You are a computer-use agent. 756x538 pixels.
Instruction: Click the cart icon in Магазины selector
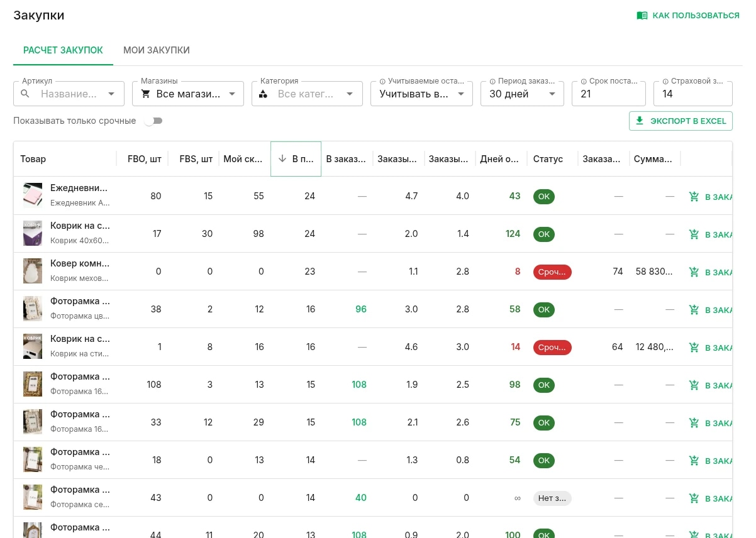[x=145, y=94]
